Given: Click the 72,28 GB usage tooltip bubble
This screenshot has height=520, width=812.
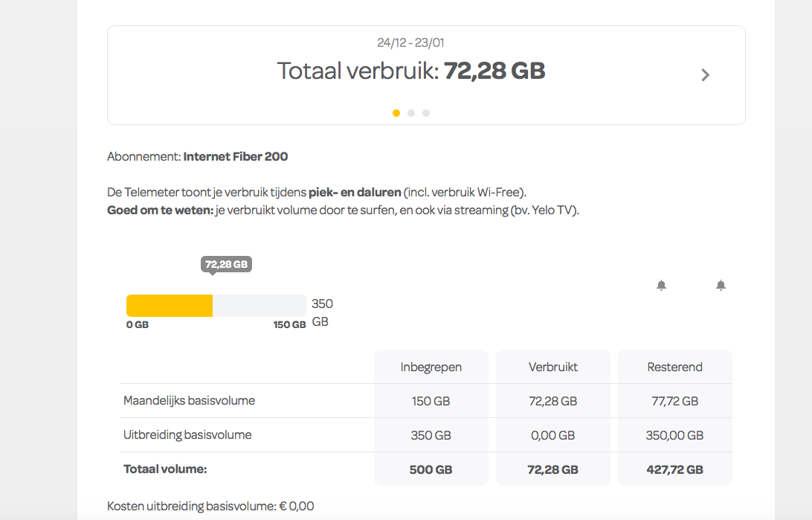Looking at the screenshot, I should click(225, 264).
